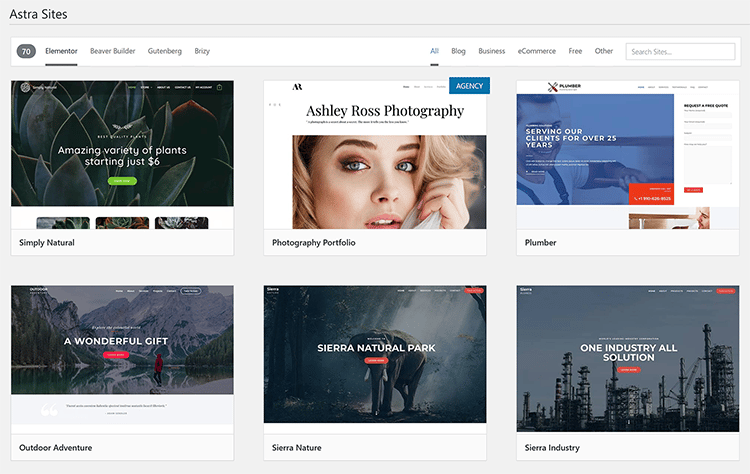Filter sites by Other category
The height and width of the screenshot is (474, 750).
click(604, 51)
